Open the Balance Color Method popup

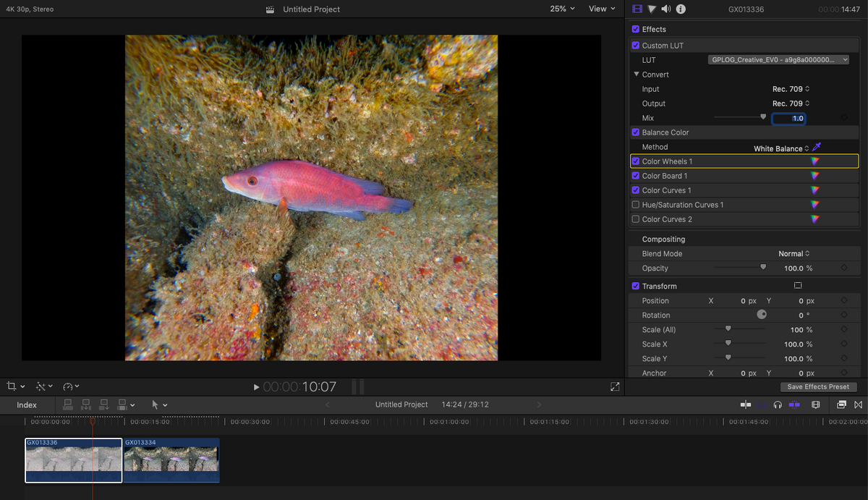click(x=781, y=148)
